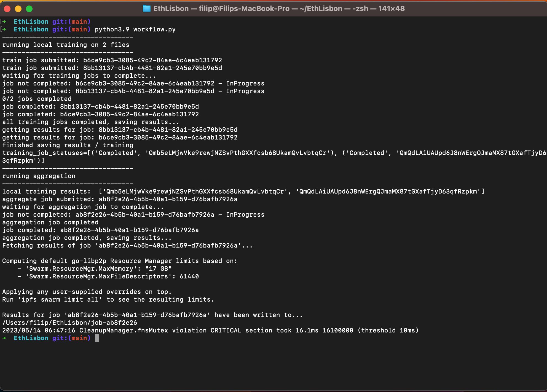547x392 pixels.
Task: Click the line 'train job submitted: 8bb13137-cb4b-4481-82a1-245e70bb9e5d'
Action: point(112,68)
